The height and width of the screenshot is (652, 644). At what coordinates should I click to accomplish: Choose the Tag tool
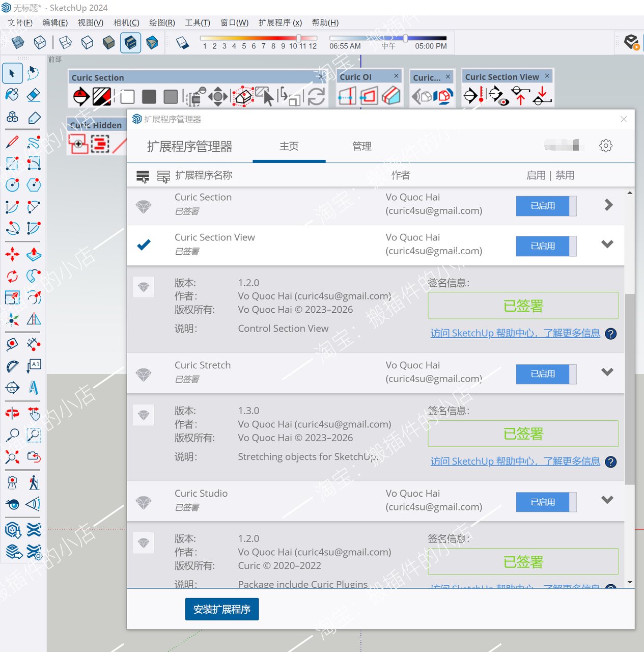[x=34, y=118]
